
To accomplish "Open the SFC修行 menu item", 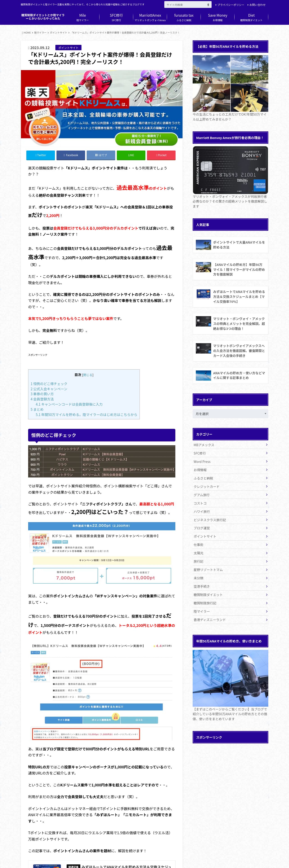I will coord(116,18).
